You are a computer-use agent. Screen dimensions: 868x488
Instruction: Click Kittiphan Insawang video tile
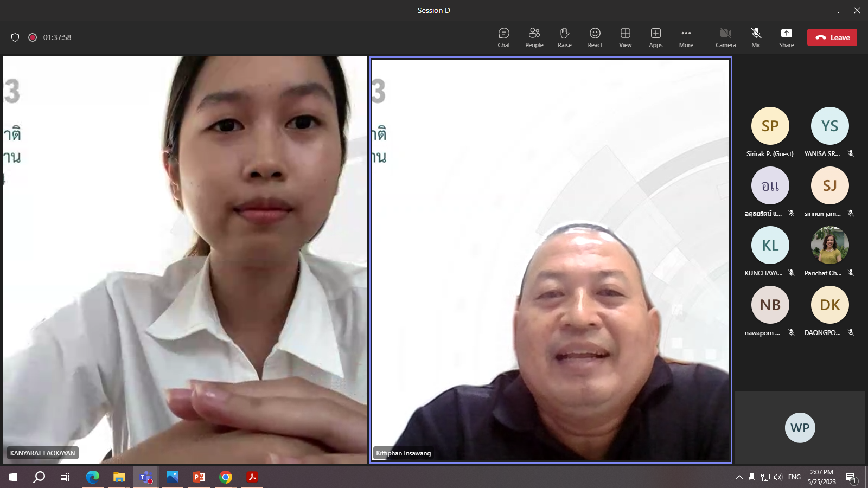point(551,259)
